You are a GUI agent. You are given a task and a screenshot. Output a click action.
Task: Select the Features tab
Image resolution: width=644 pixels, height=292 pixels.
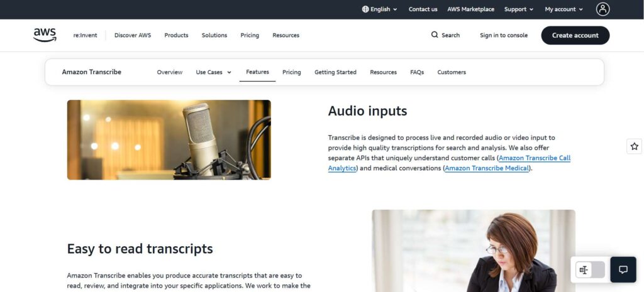[x=257, y=72]
